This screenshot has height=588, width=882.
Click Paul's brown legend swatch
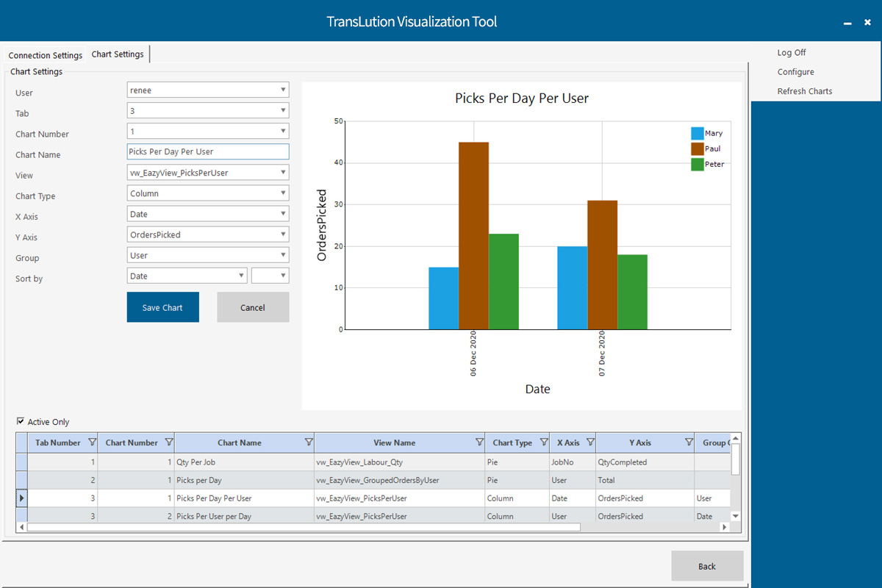pyautogui.click(x=697, y=149)
